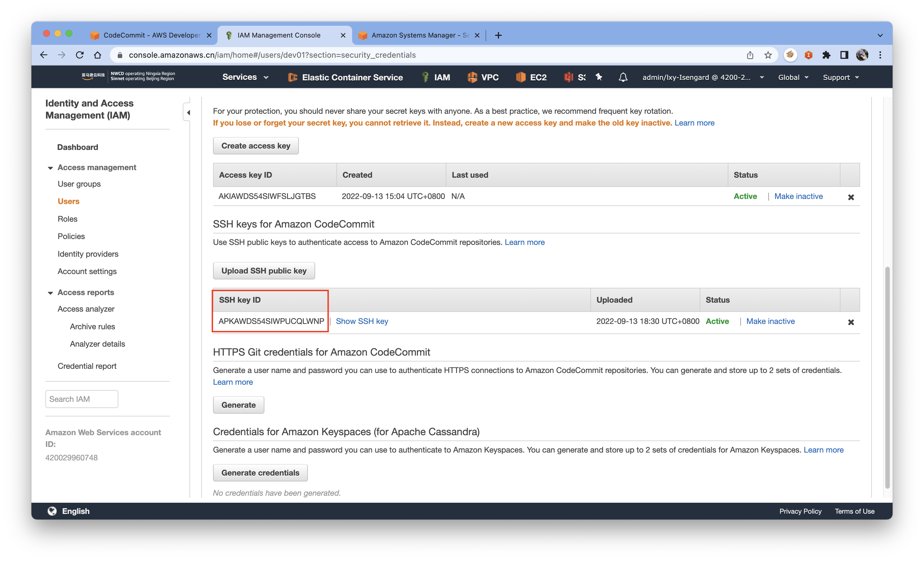Open Policies in sidebar
The image size is (924, 561).
pyautogui.click(x=71, y=236)
